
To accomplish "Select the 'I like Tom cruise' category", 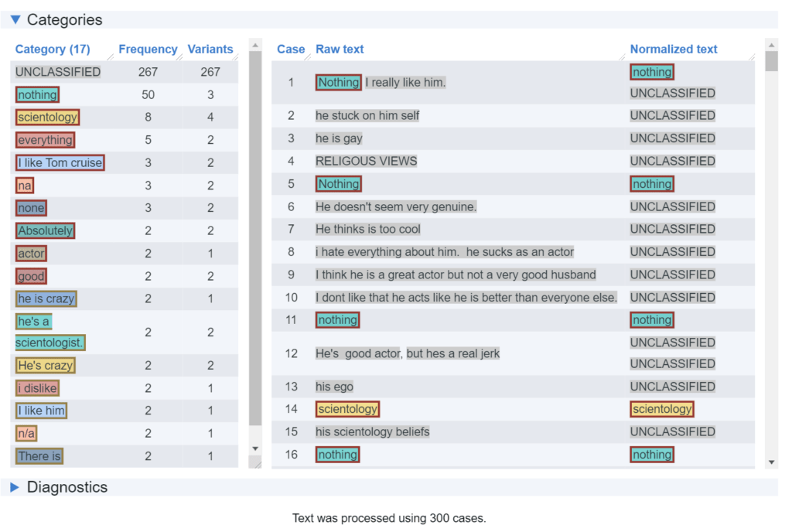I will (x=60, y=163).
